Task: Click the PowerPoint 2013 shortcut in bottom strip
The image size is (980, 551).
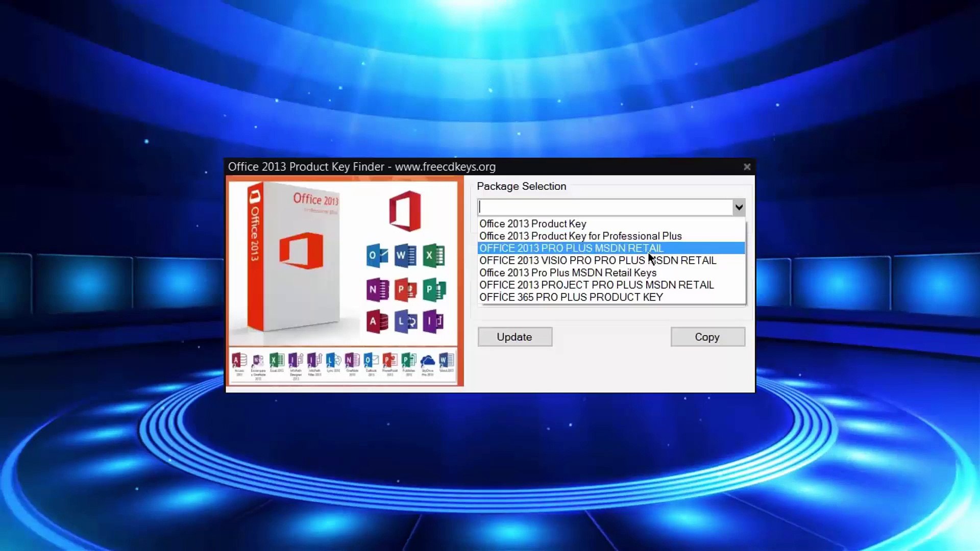Action: tap(390, 364)
